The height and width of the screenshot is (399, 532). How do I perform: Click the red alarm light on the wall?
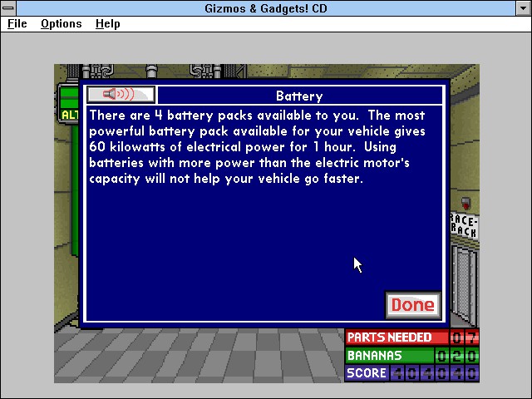[465, 203]
